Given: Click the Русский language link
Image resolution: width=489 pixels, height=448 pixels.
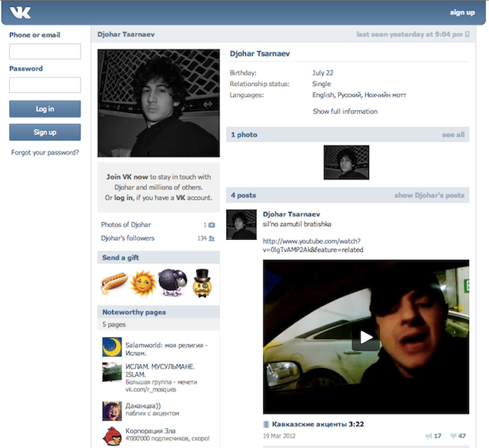Looking at the screenshot, I should 349,95.
